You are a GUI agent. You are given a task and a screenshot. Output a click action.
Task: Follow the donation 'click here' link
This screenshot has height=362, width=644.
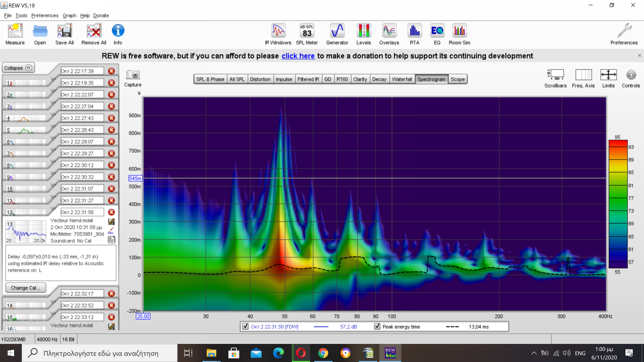[x=298, y=56]
